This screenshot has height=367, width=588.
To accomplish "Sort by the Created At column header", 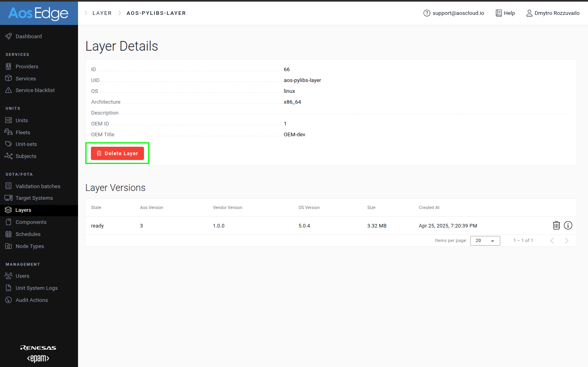I will point(429,208).
